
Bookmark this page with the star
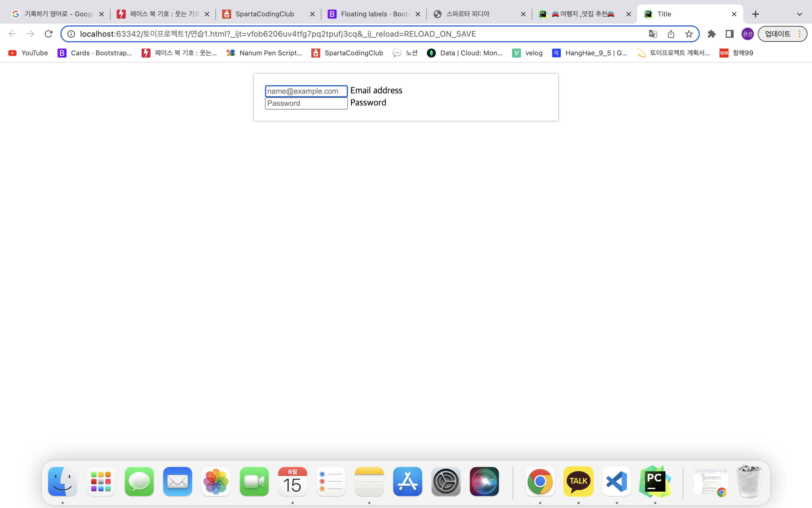tap(689, 34)
